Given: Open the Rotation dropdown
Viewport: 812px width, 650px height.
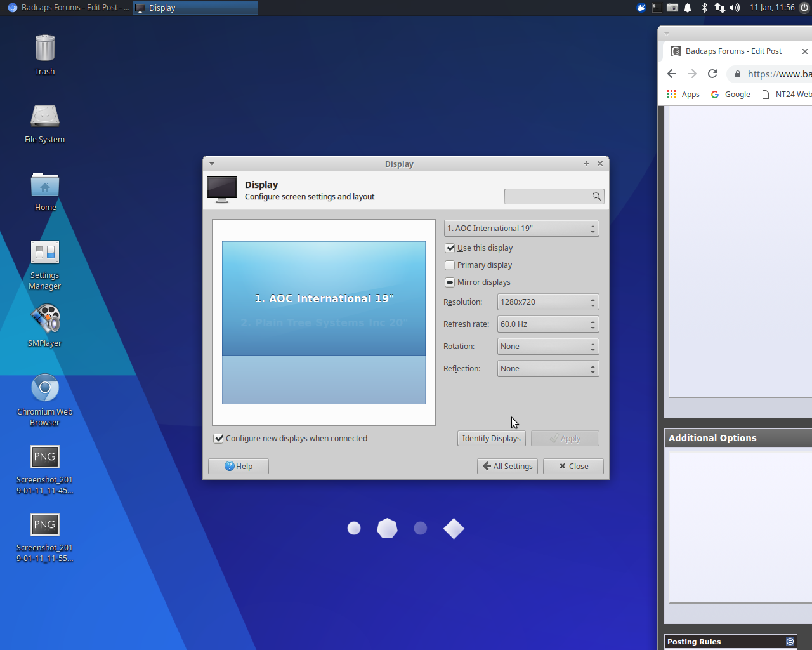Looking at the screenshot, I should pos(548,347).
